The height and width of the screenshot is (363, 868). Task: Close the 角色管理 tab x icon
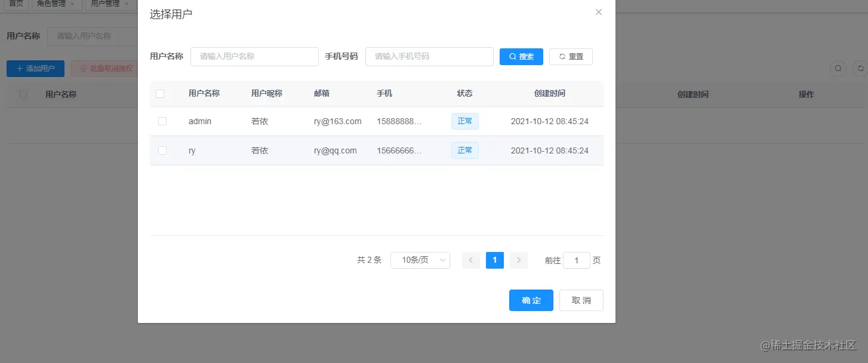pos(72,4)
